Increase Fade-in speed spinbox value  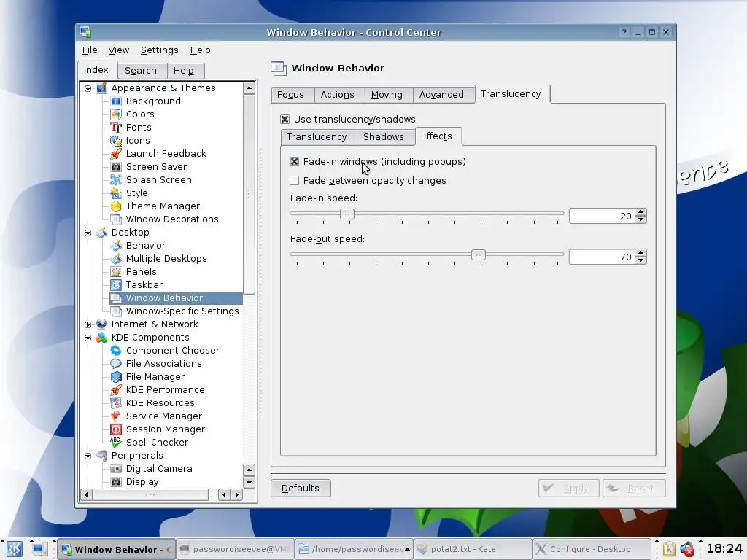point(640,212)
